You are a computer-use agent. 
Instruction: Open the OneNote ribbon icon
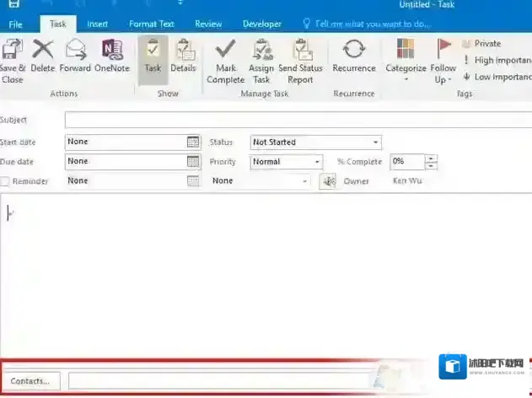coord(112,52)
